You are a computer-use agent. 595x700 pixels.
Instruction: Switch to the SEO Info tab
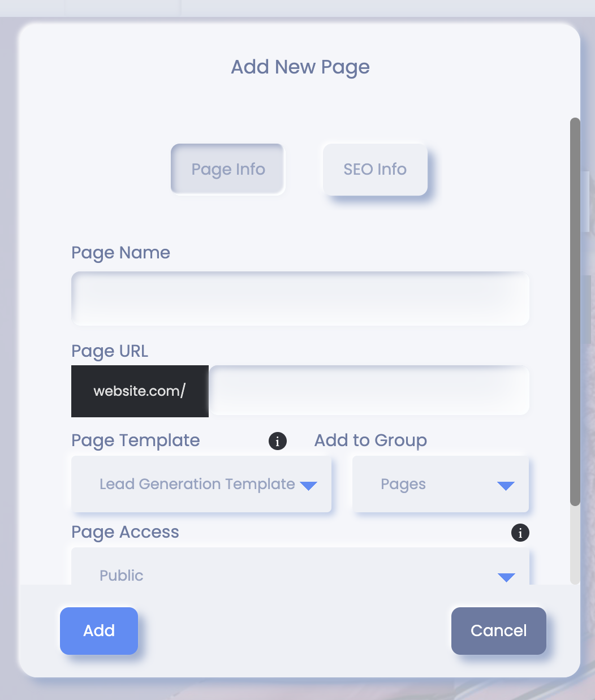point(375,169)
